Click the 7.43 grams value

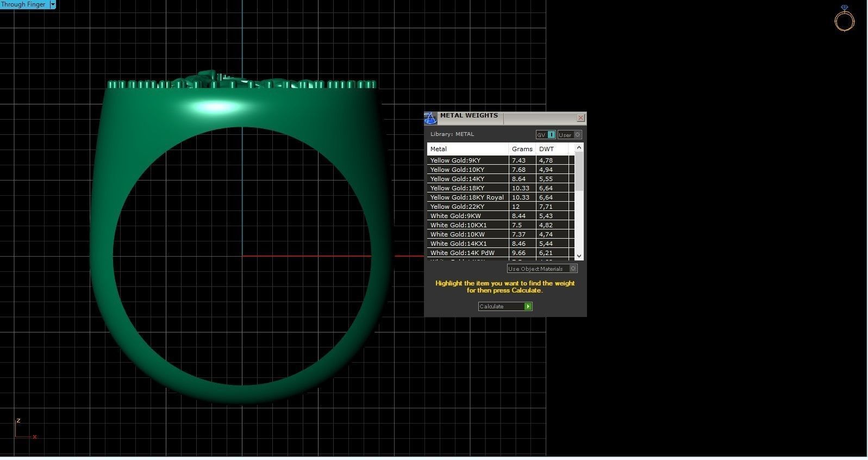coord(519,160)
